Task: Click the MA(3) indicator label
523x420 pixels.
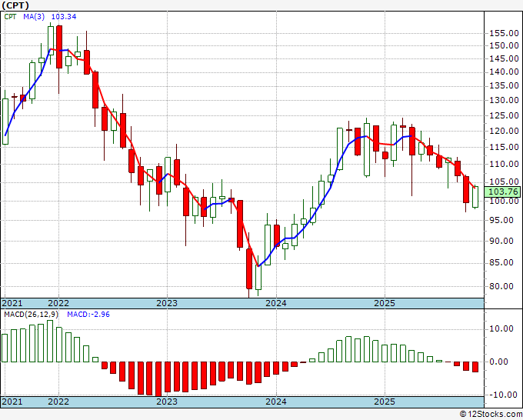Action: click(34, 16)
